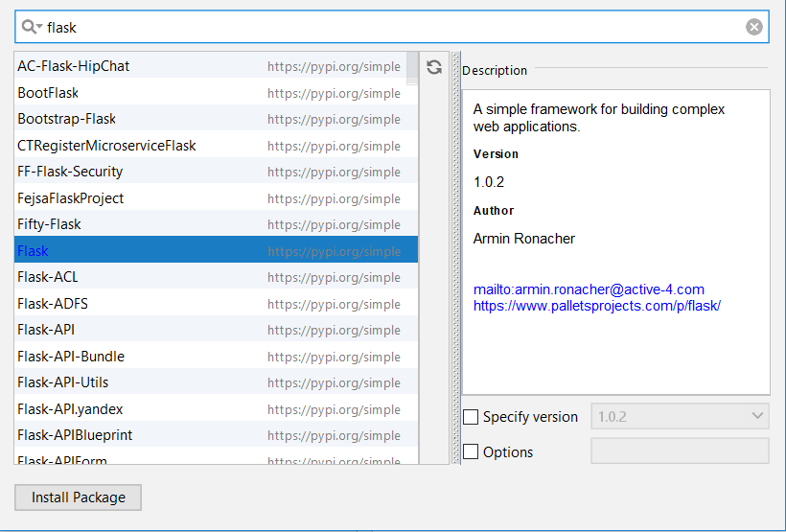Viewport: 786px width, 532px height.
Task: Pick Flask-ADFS in the package list
Action: (216, 303)
